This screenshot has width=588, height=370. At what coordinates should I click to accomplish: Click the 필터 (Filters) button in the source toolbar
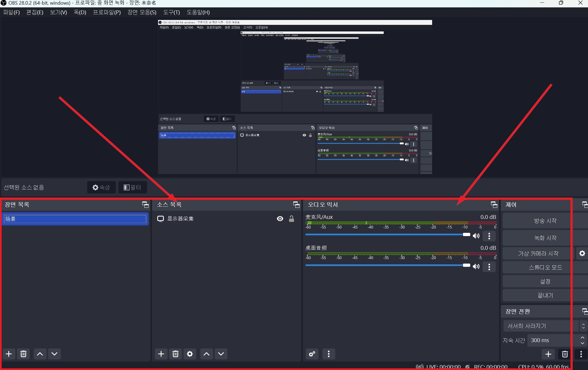(132, 187)
